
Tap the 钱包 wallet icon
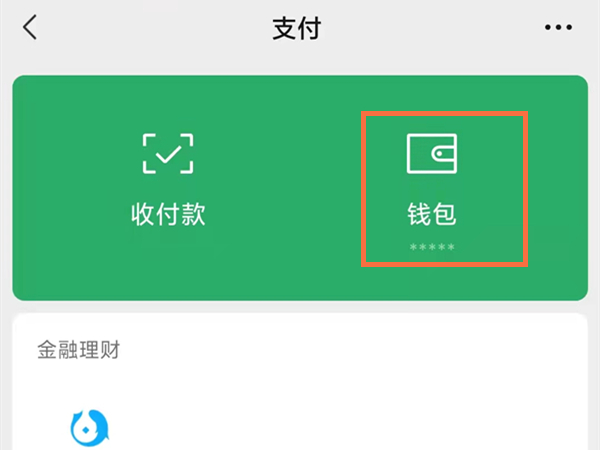pos(432,153)
